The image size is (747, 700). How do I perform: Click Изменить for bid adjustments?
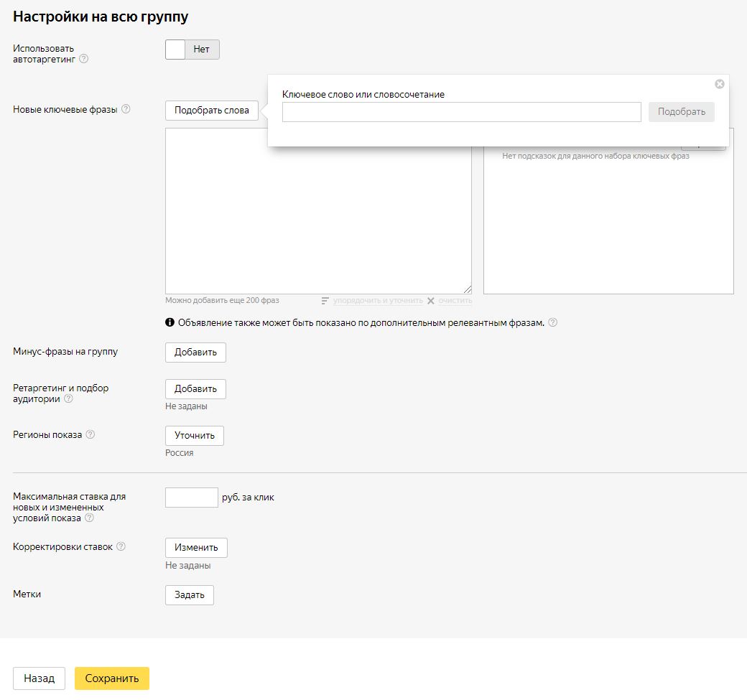pos(196,547)
